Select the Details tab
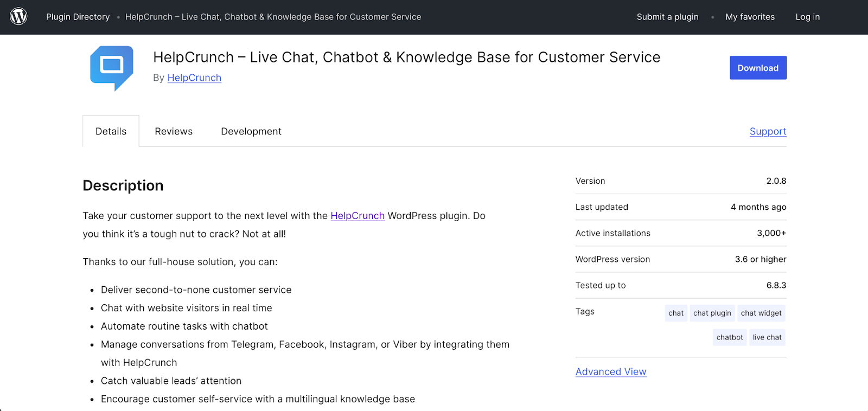The image size is (868, 411). 111,131
